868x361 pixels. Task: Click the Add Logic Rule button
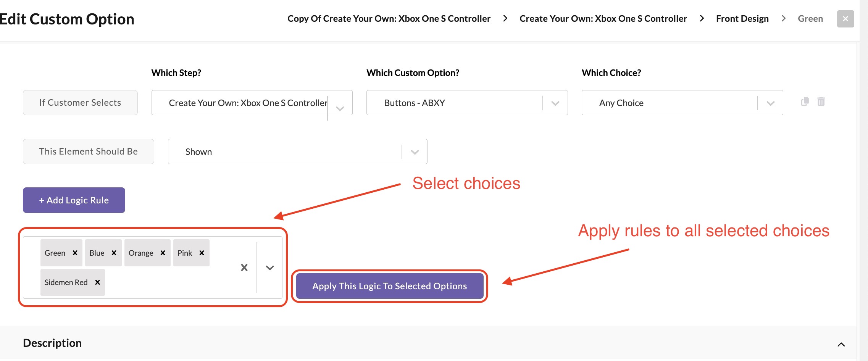[74, 200]
